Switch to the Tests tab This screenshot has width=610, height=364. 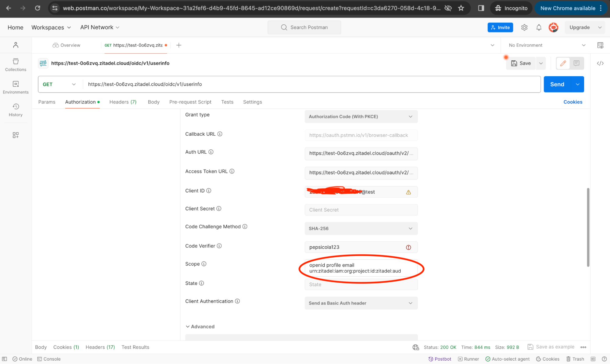point(227,102)
